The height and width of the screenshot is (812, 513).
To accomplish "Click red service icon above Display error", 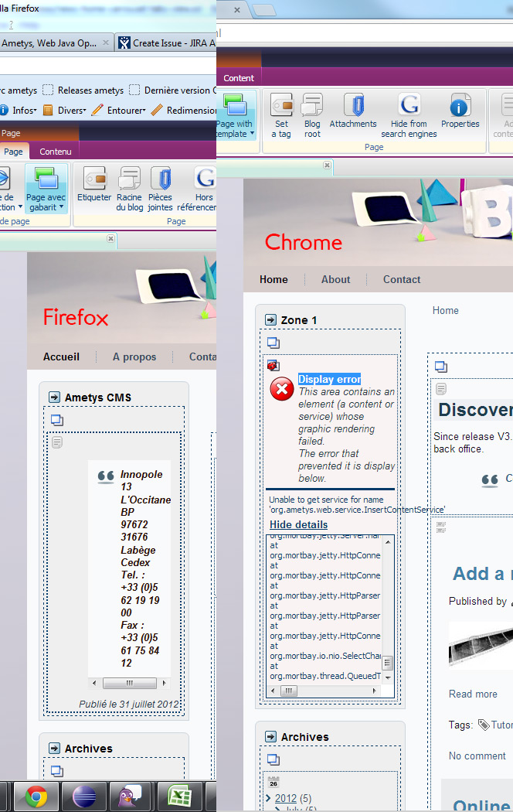I will coord(273,366).
